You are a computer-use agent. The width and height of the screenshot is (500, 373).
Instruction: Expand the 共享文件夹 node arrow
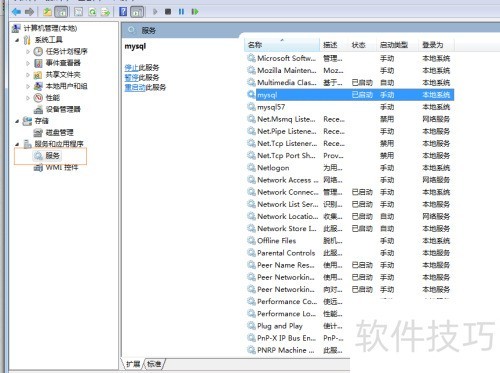(x=28, y=75)
